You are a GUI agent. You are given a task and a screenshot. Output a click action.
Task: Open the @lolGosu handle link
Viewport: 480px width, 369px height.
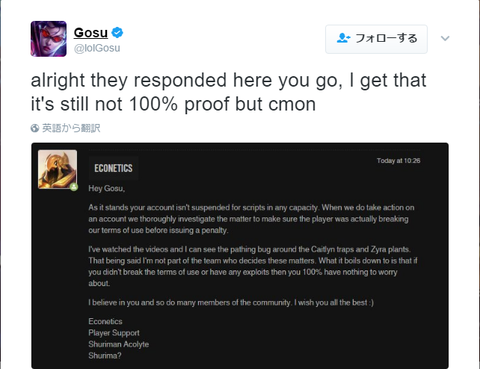(97, 48)
